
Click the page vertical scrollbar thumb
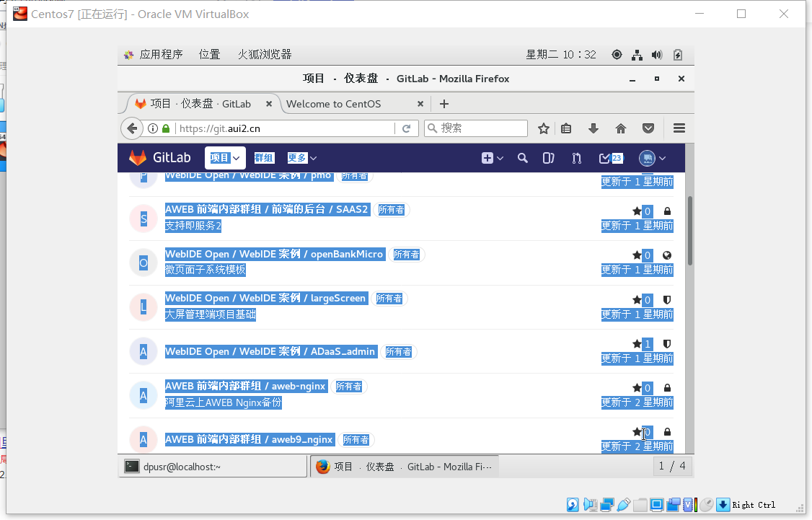(x=690, y=231)
